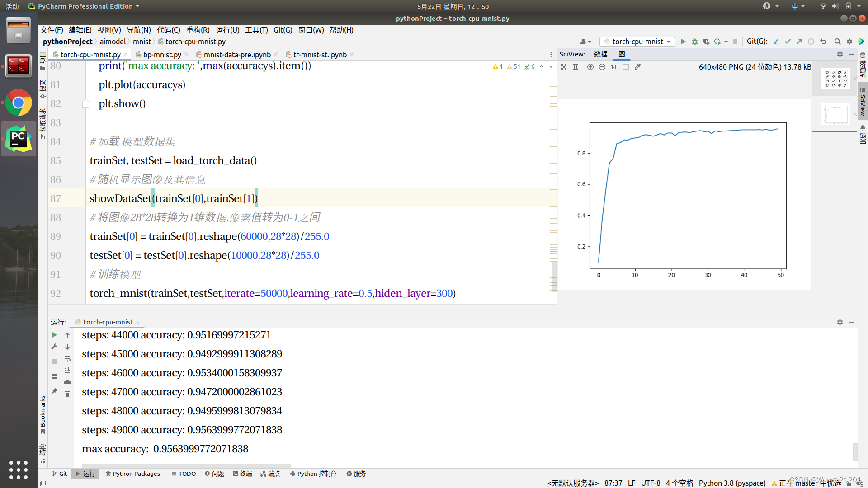Toggle SciView grid display icon
The height and width of the screenshot is (488, 868).
(576, 67)
